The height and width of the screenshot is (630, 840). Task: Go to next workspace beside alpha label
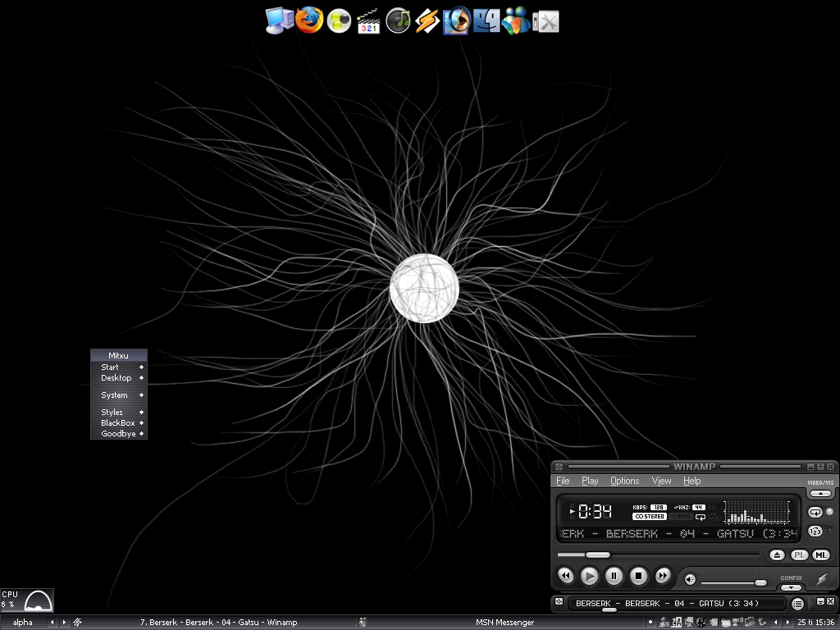pos(64,622)
